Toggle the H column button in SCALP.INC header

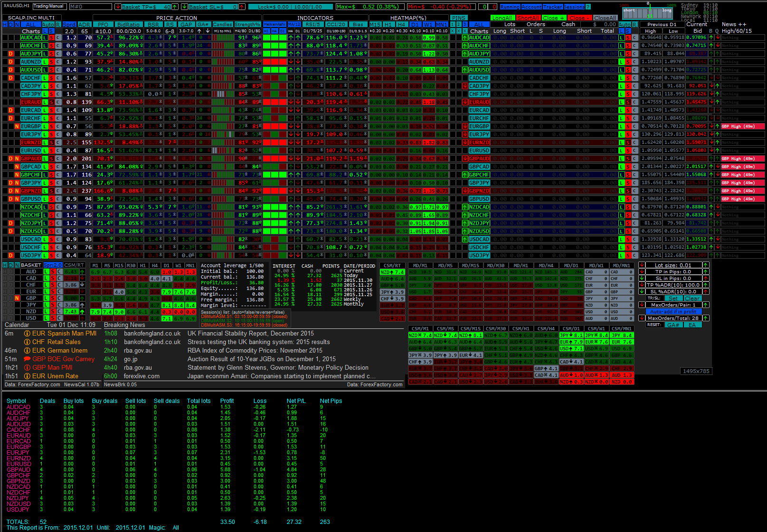point(5,24)
